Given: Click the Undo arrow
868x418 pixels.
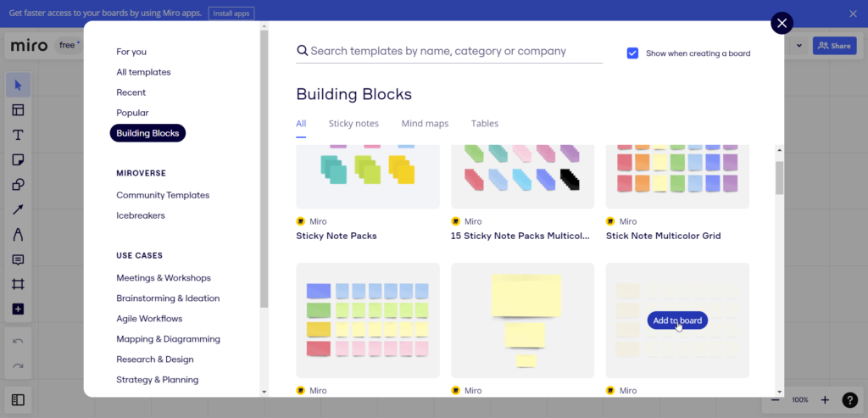Looking at the screenshot, I should pos(19,341).
